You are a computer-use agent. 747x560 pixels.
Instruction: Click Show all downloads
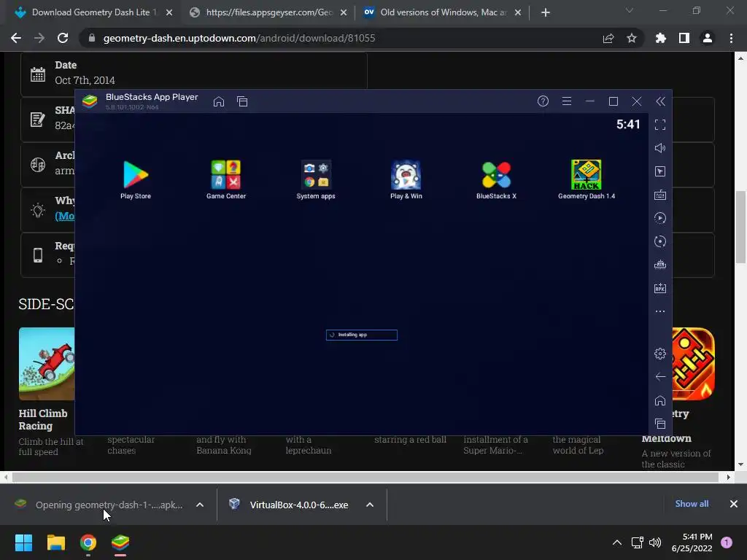click(692, 504)
